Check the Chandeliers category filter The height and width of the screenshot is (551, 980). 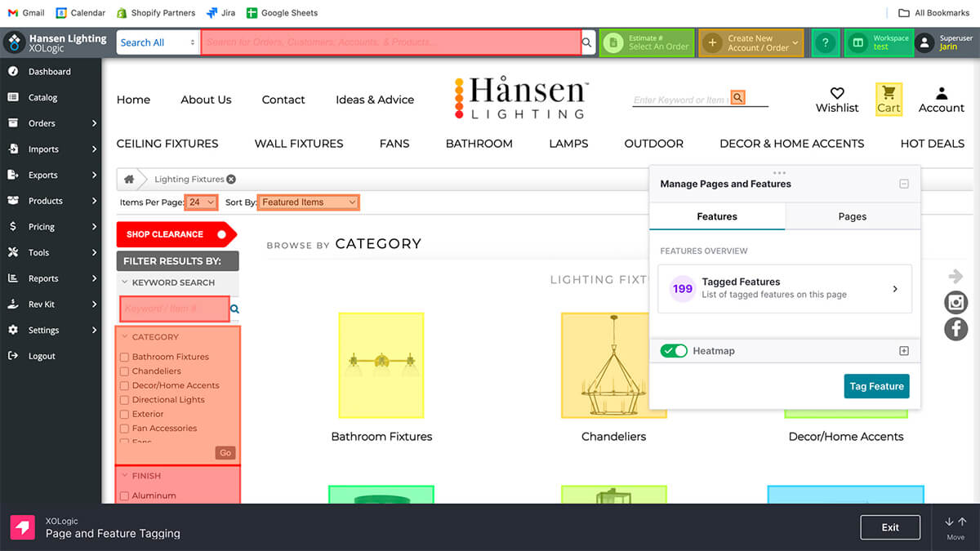tap(124, 371)
